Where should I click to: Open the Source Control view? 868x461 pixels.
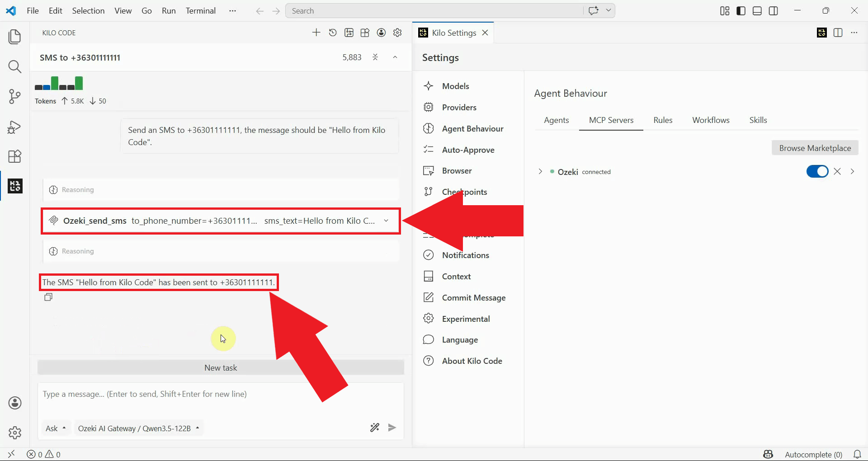15,97
